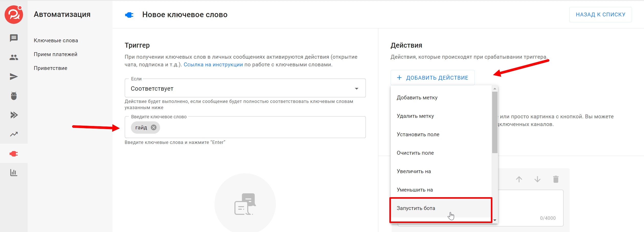Select "Запустить бота" from actions list
The height and width of the screenshot is (232, 644).
pos(416,208)
